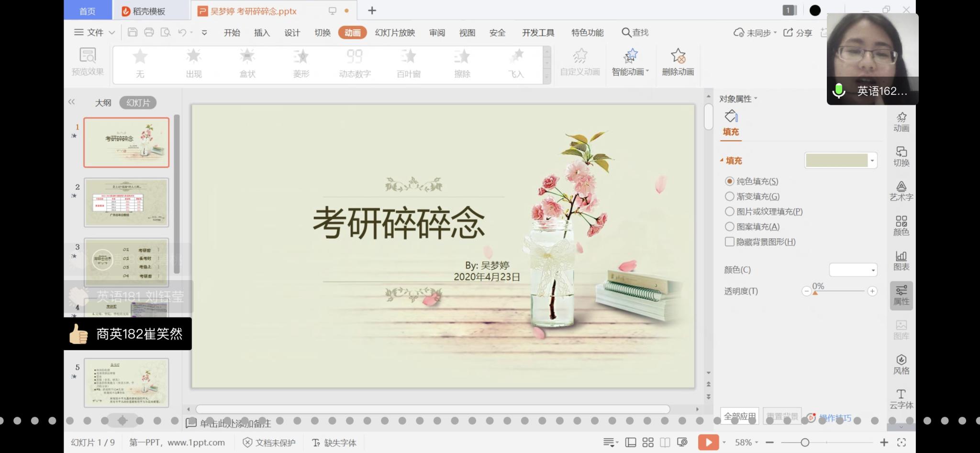Image resolution: width=980 pixels, height=453 pixels.
Task: Switch to slide sorter grid view
Action: [648, 442]
